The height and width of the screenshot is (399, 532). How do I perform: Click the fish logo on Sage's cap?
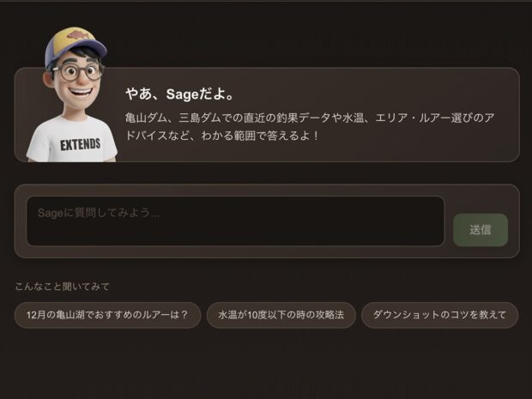(78, 36)
